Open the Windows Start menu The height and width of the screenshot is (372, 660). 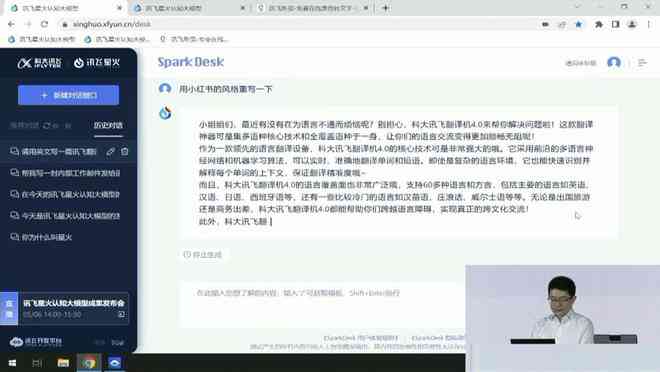click(12, 363)
